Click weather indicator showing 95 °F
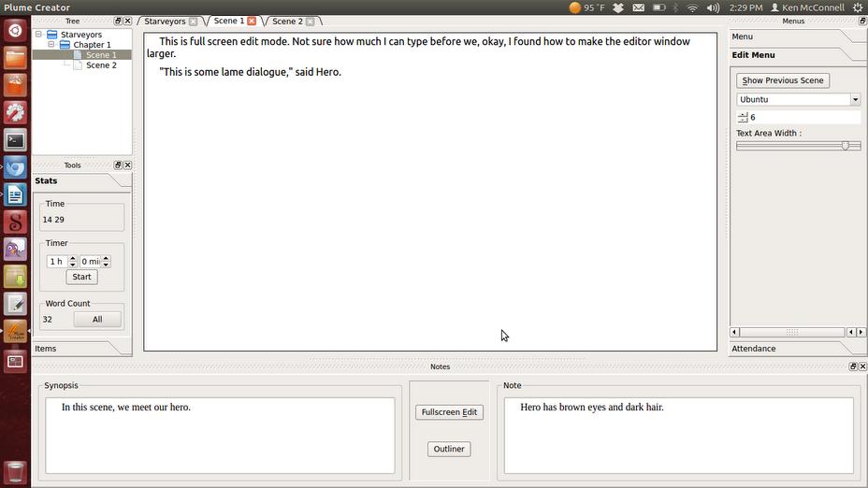Image resolution: width=868 pixels, height=488 pixels. click(586, 7)
